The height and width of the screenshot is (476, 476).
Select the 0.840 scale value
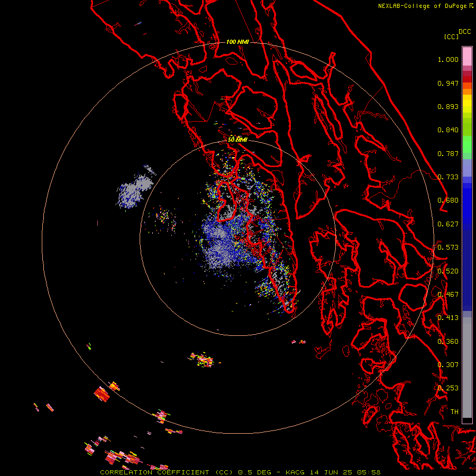tap(448, 130)
